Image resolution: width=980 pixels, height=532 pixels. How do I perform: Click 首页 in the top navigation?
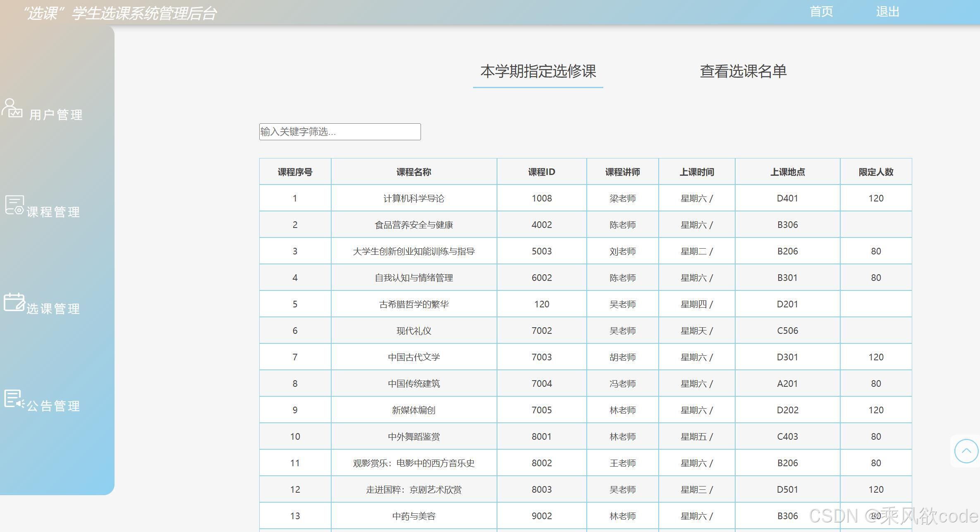820,12
